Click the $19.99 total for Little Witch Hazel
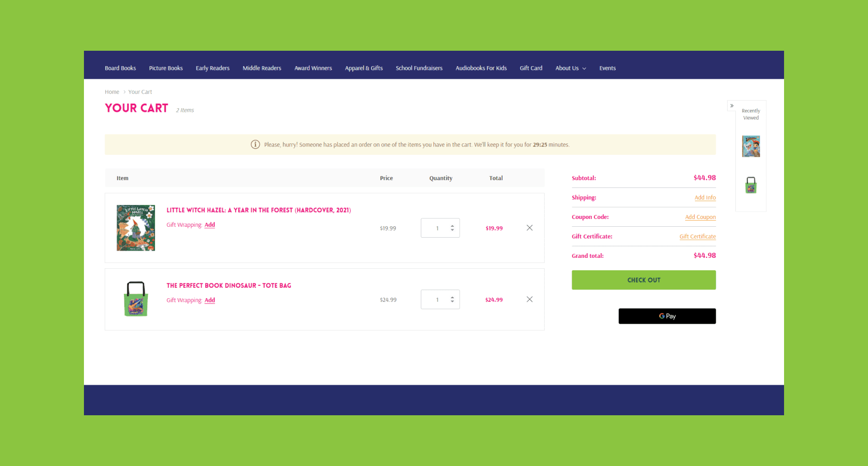The height and width of the screenshot is (466, 868). coord(494,228)
